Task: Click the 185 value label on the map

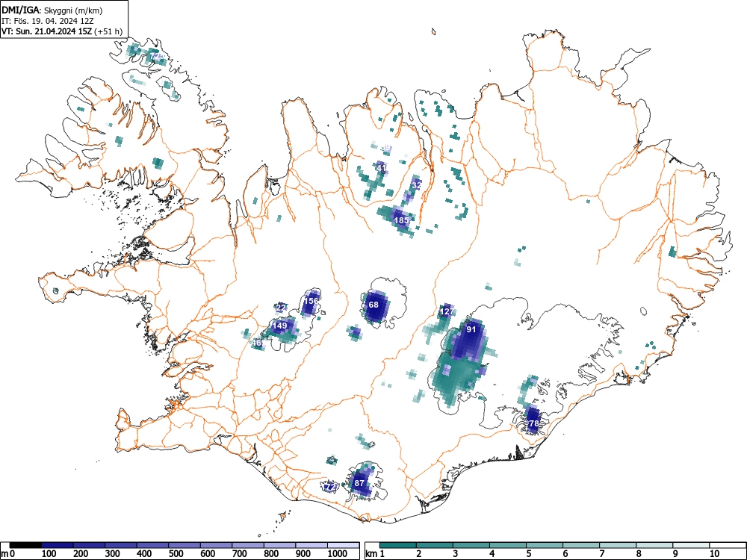Action: (x=402, y=220)
